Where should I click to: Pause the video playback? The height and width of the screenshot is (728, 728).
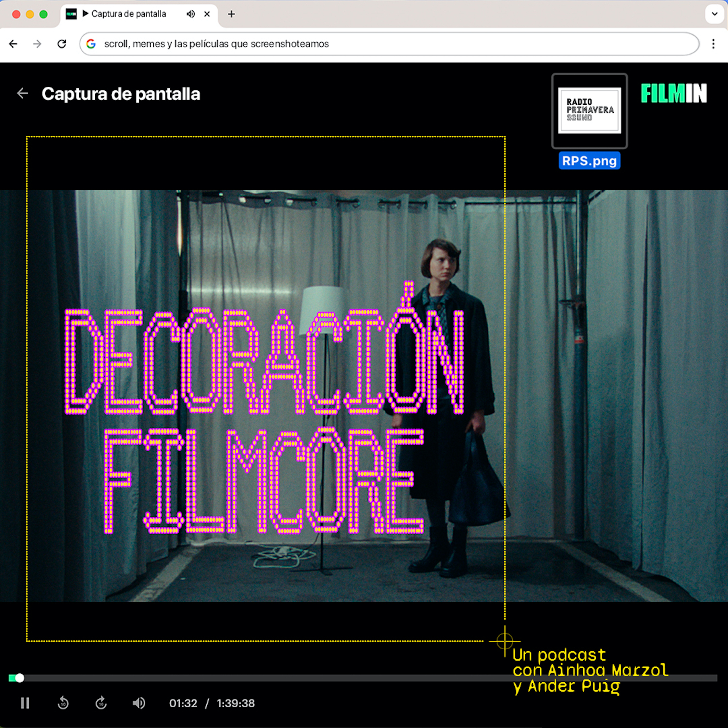(x=25, y=703)
